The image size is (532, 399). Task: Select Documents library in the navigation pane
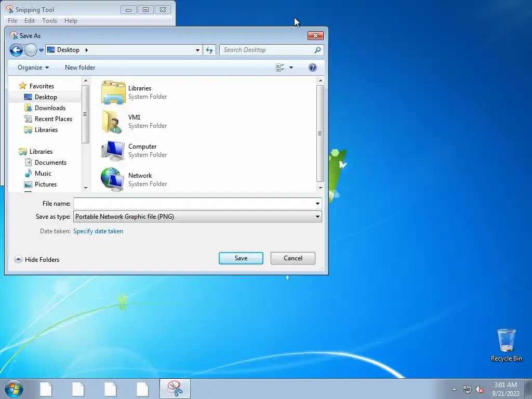[x=50, y=163]
